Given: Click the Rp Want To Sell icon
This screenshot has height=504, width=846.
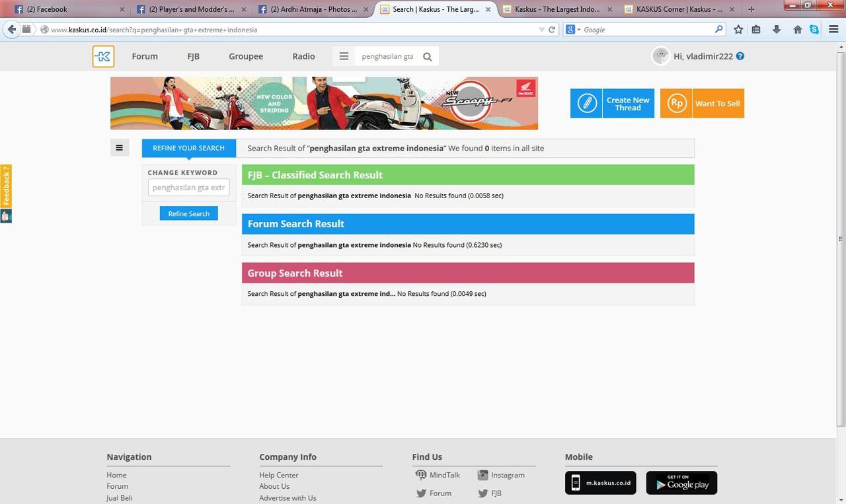Looking at the screenshot, I should [x=676, y=104].
